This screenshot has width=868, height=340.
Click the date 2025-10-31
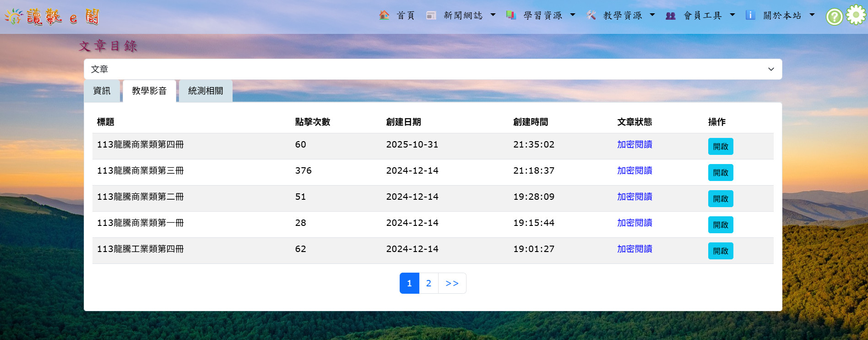tap(412, 144)
